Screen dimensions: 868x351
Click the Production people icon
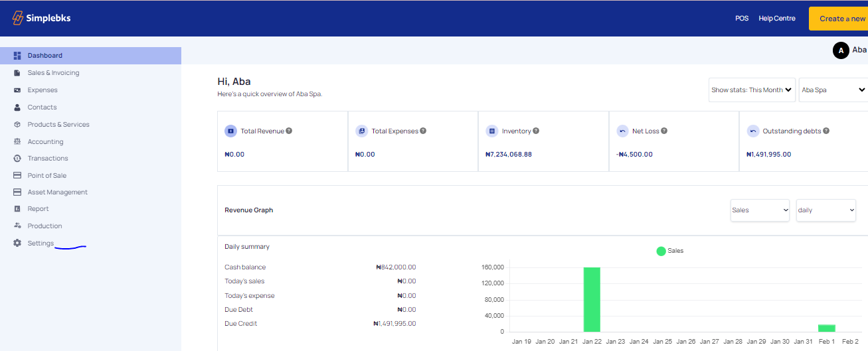[17, 226]
